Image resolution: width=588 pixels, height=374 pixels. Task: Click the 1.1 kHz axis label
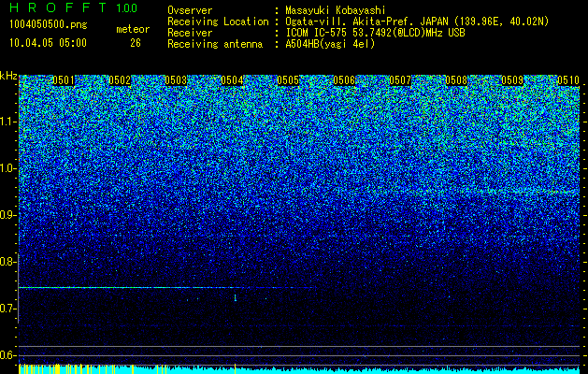click(7, 122)
